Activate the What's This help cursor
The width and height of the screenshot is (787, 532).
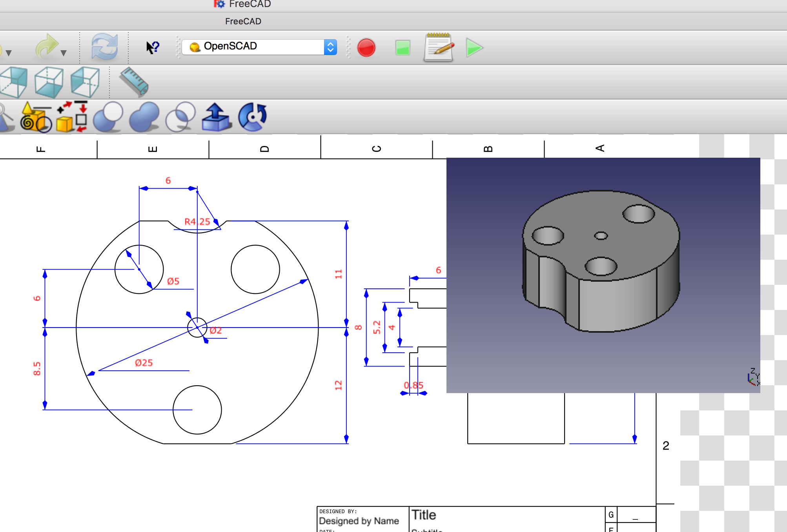click(153, 47)
